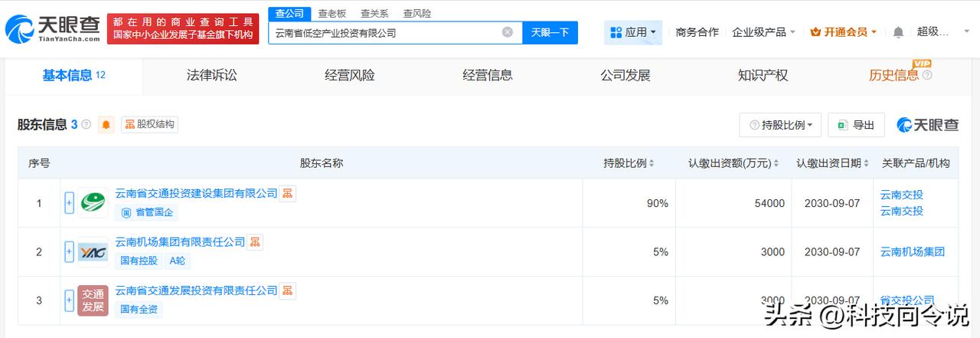
Task: Switch to the 基本信息 tab
Action: pos(73,75)
